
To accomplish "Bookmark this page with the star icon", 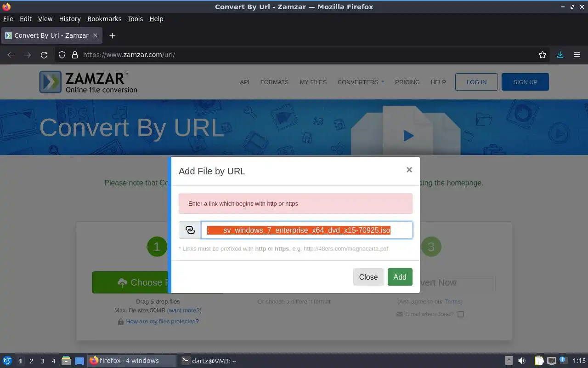I will [543, 55].
